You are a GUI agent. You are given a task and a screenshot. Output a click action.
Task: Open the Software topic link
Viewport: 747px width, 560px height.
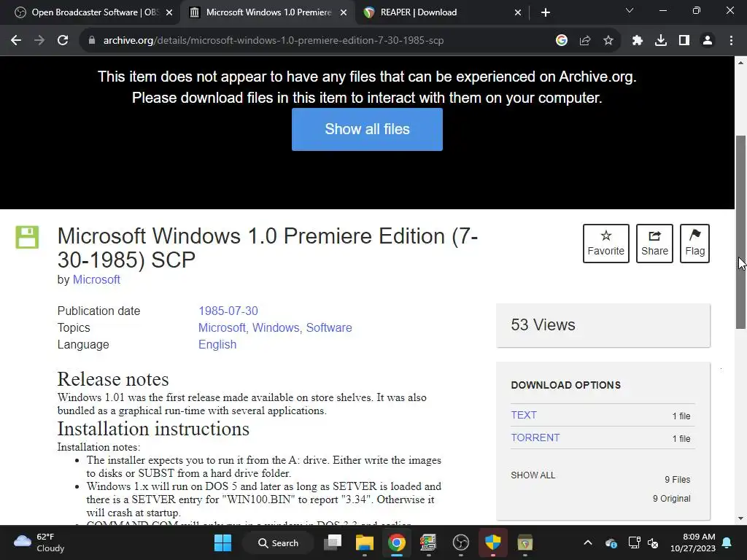329,327
